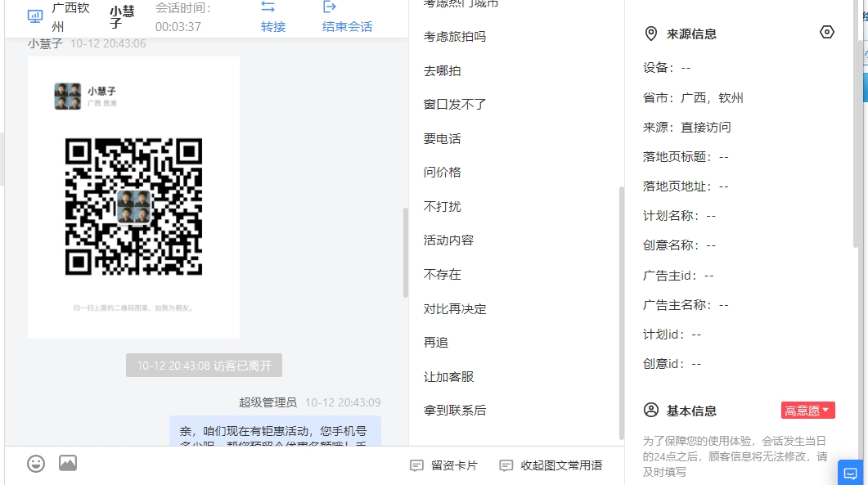The image size is (868, 485).
Task: Click 结束会话 to end the session
Action: [347, 26]
